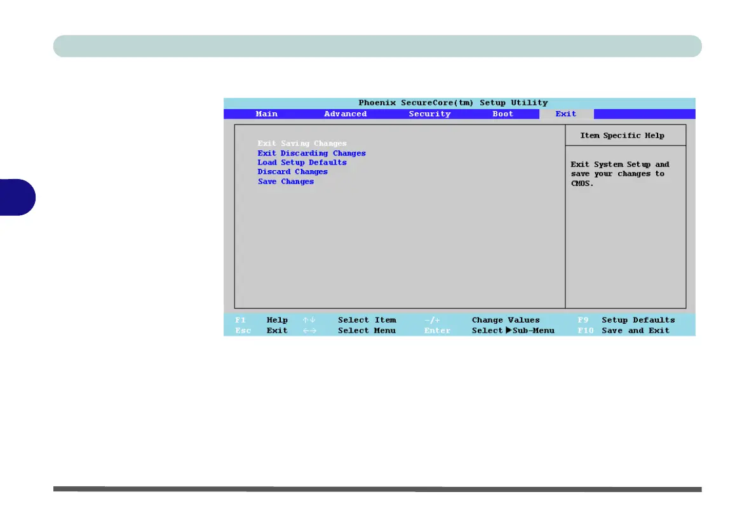
Task: Click the up/down arrows icon
Action: click(x=309, y=320)
